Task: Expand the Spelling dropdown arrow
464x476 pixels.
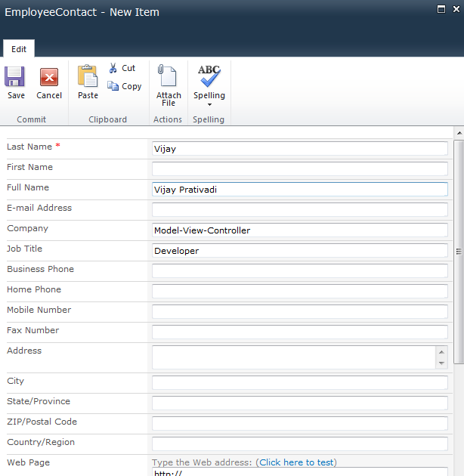Action: pyautogui.click(x=209, y=105)
